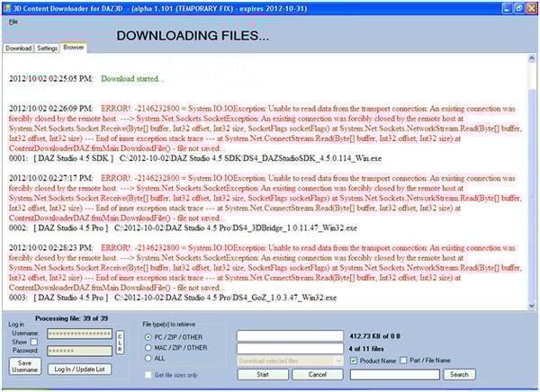Image resolution: width=540 pixels, height=392 pixels.
Task: Focus the Username field
Action: 79,334
